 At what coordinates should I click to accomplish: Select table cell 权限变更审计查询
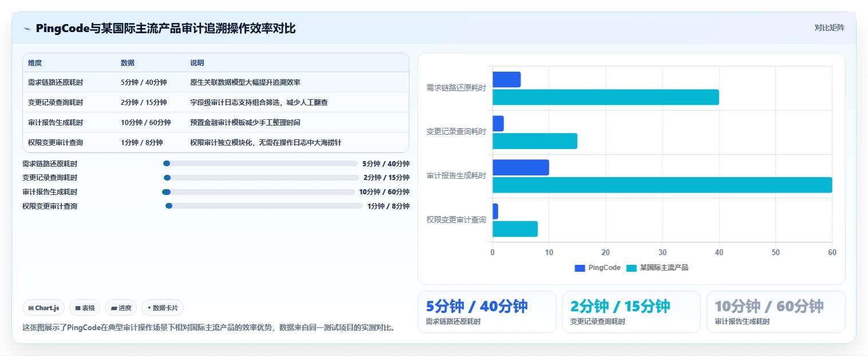56,142
